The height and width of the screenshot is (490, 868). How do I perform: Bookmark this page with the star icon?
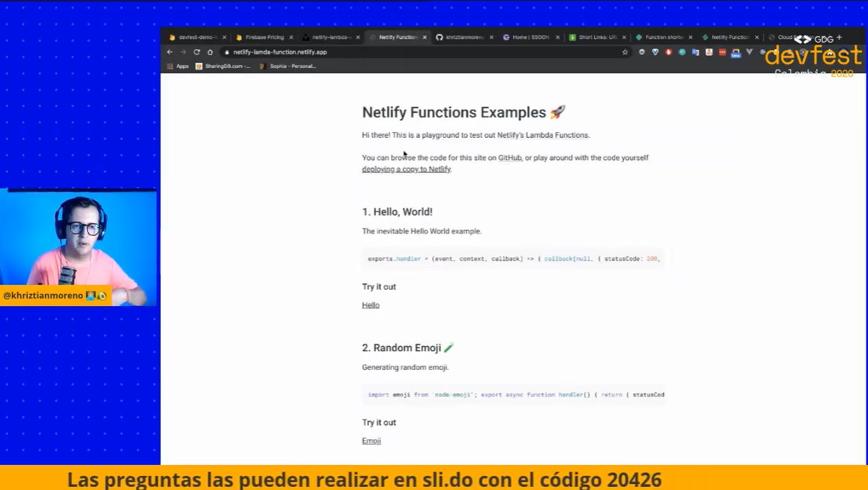[x=625, y=52]
